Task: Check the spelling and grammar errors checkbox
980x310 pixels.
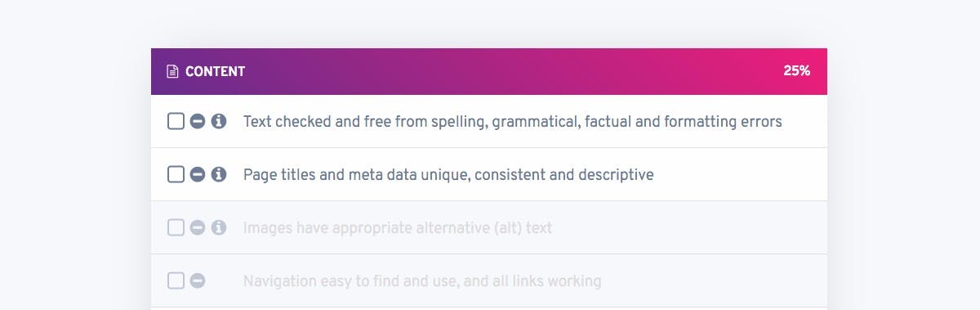Action: point(176,121)
